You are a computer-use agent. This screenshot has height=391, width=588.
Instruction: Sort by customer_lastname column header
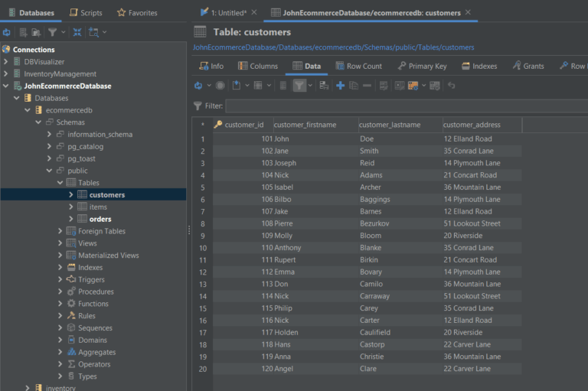point(390,125)
